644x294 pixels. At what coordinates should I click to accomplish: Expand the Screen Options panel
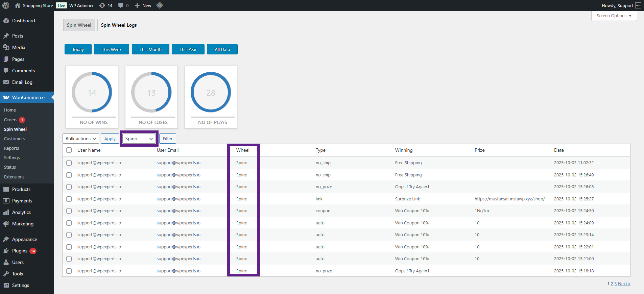(x=614, y=16)
